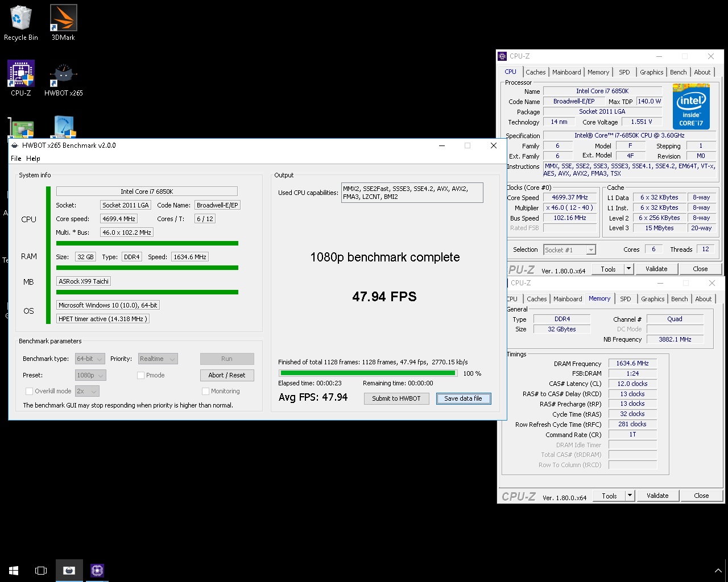Switch to Memory tab in upper CPU-Z window

598,72
